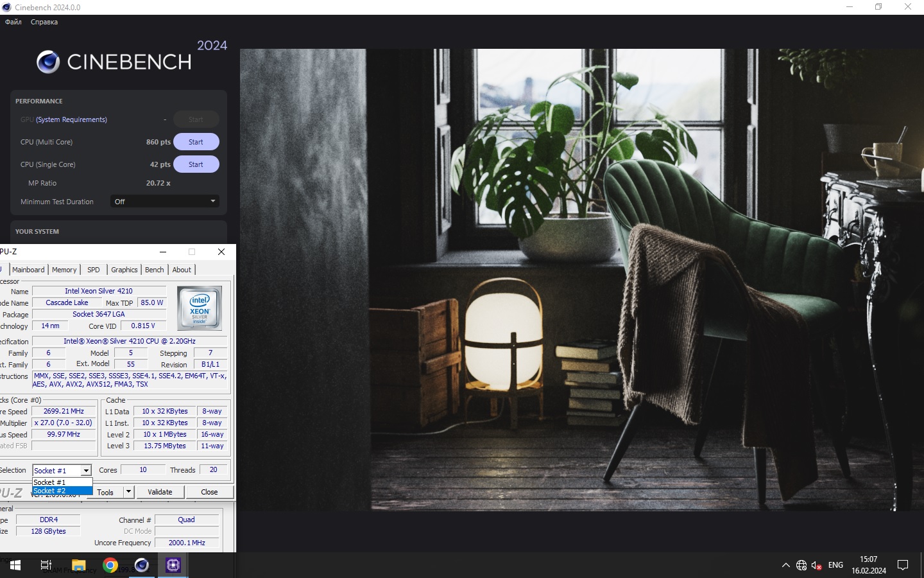Launch File Explorer from the taskbar
Screen dimensions: 924x578
tap(78, 565)
